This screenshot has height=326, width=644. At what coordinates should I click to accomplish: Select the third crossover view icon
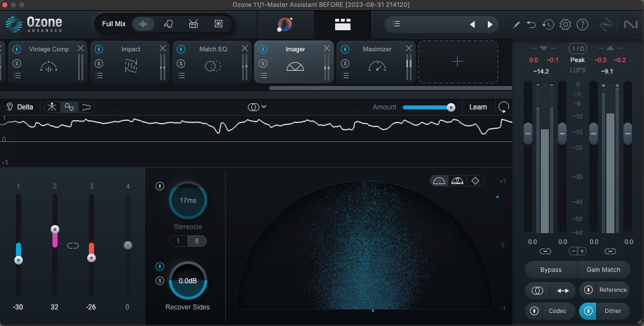tap(86, 107)
